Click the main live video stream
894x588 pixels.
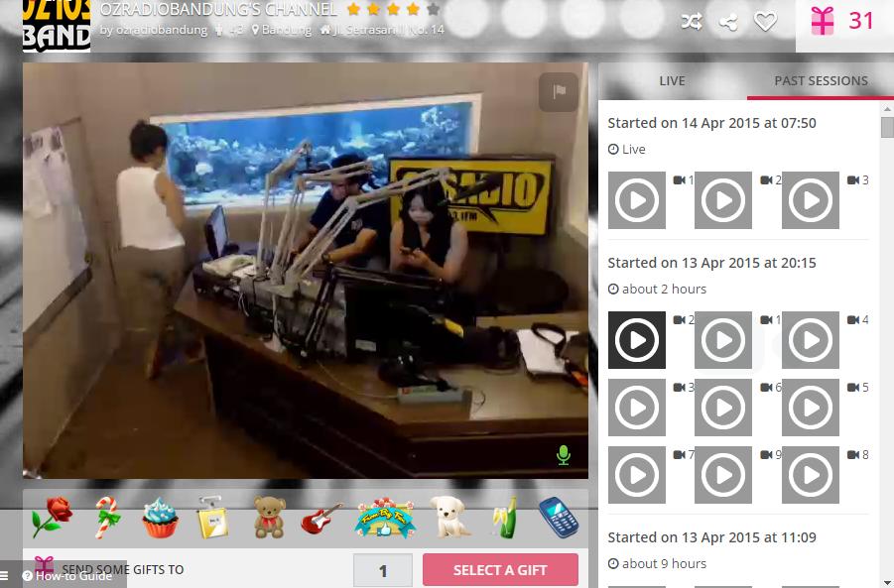click(x=306, y=270)
